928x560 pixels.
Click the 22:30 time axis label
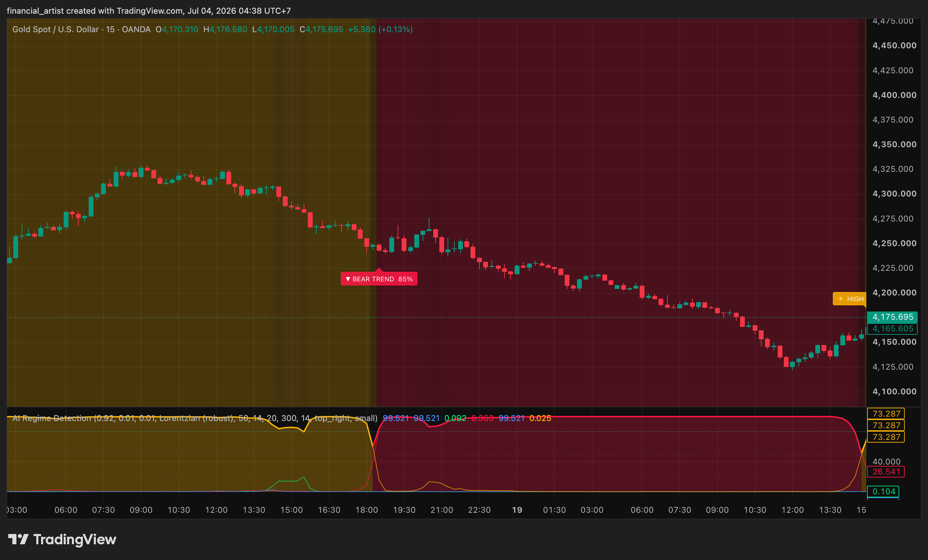pyautogui.click(x=479, y=510)
